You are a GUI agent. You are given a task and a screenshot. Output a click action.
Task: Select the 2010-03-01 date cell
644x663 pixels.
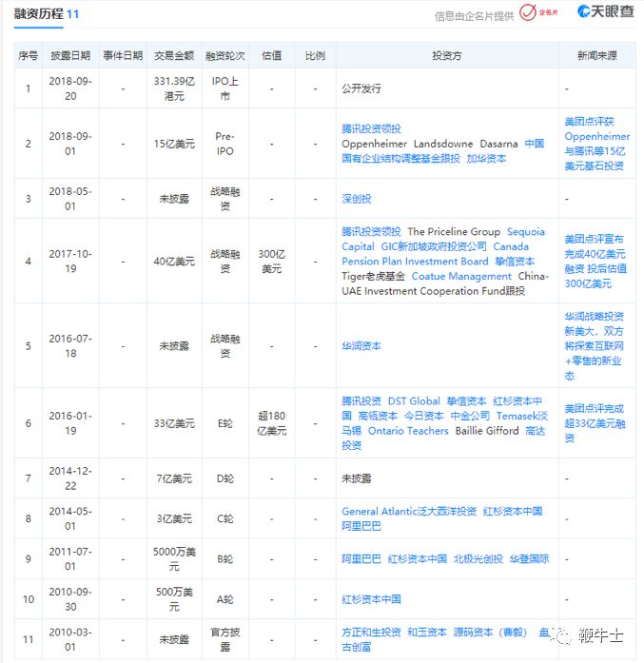click(70, 639)
